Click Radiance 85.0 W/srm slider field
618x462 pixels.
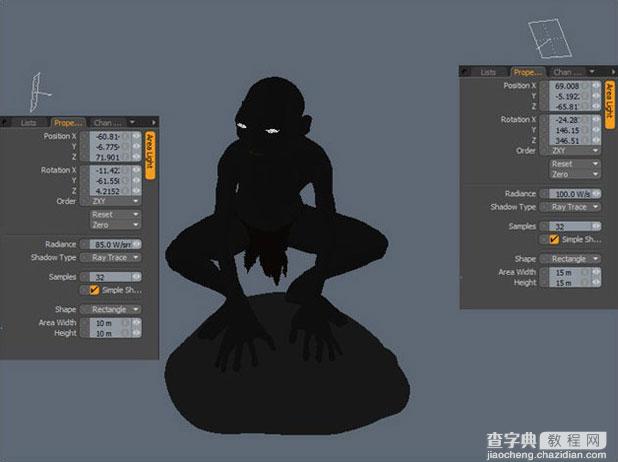tap(111, 244)
